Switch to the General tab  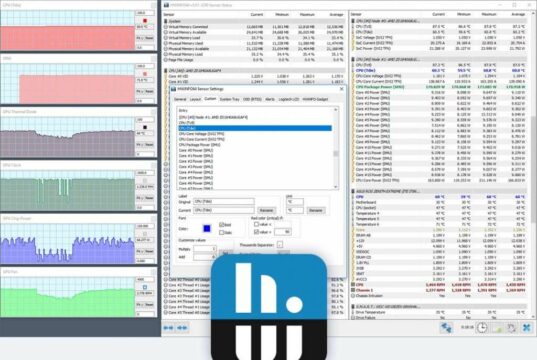180,99
